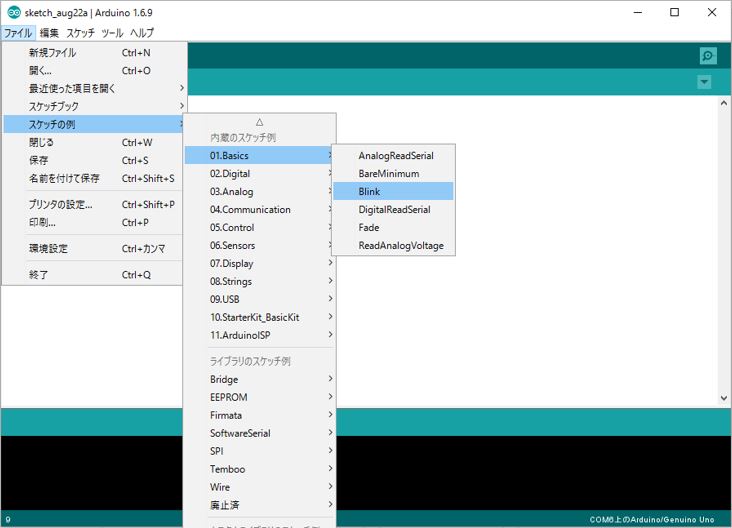Open 環境設定 preferences entry
The width and height of the screenshot is (732, 528).
point(93,248)
